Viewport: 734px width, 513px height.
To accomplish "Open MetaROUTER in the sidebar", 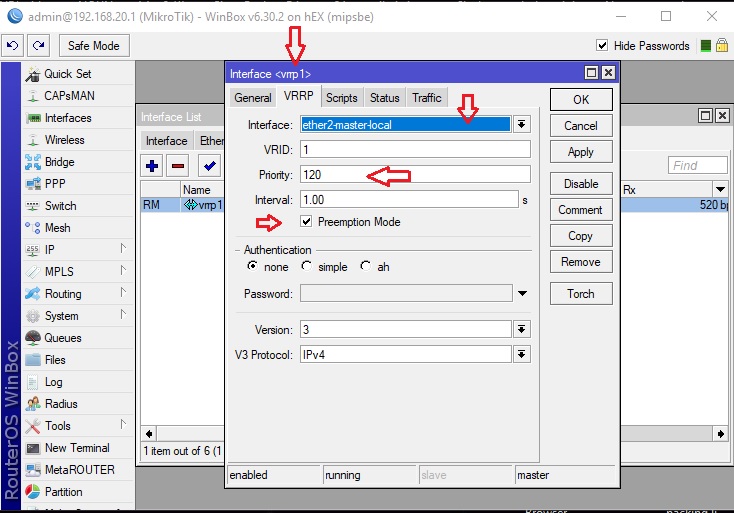I will pos(80,470).
